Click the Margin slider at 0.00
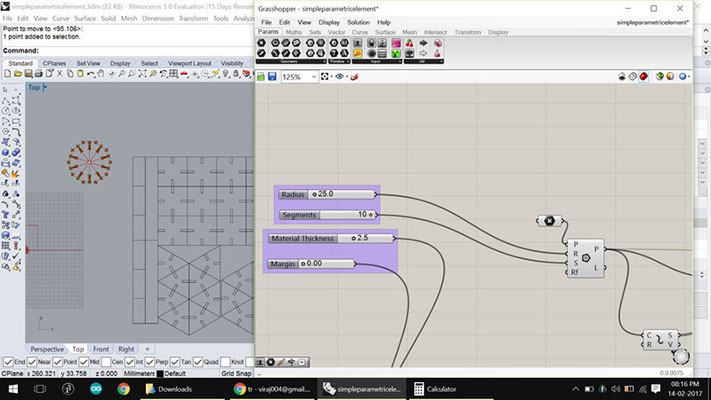The height and width of the screenshot is (400, 711). pyautogui.click(x=312, y=263)
